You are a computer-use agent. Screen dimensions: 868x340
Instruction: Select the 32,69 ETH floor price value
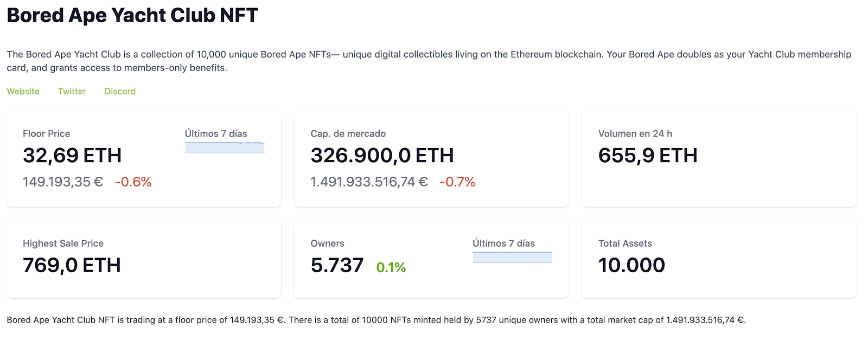72,156
